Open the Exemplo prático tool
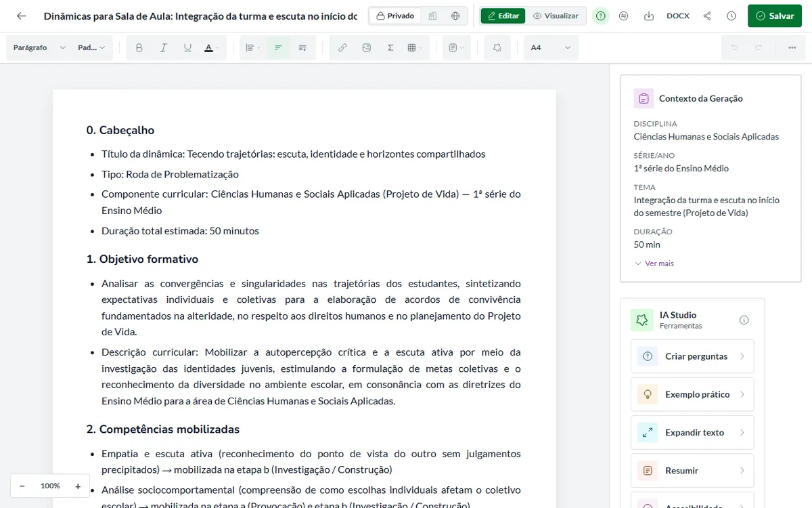 click(x=692, y=394)
